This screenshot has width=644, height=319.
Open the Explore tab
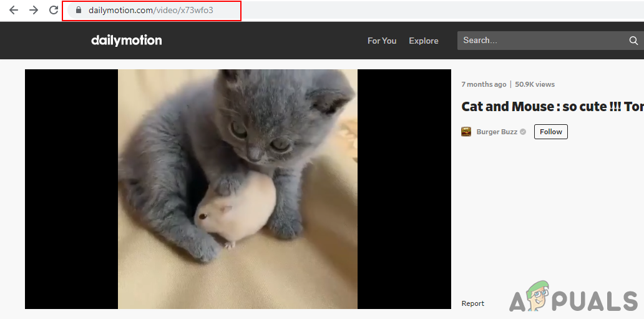[x=424, y=41]
